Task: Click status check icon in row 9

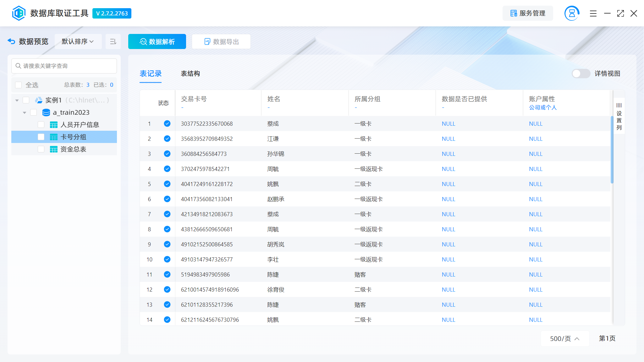Action: [167, 244]
